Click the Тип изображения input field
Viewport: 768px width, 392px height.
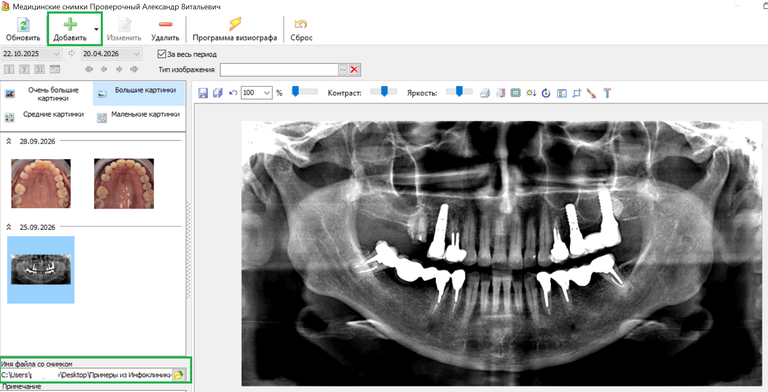[x=279, y=70]
